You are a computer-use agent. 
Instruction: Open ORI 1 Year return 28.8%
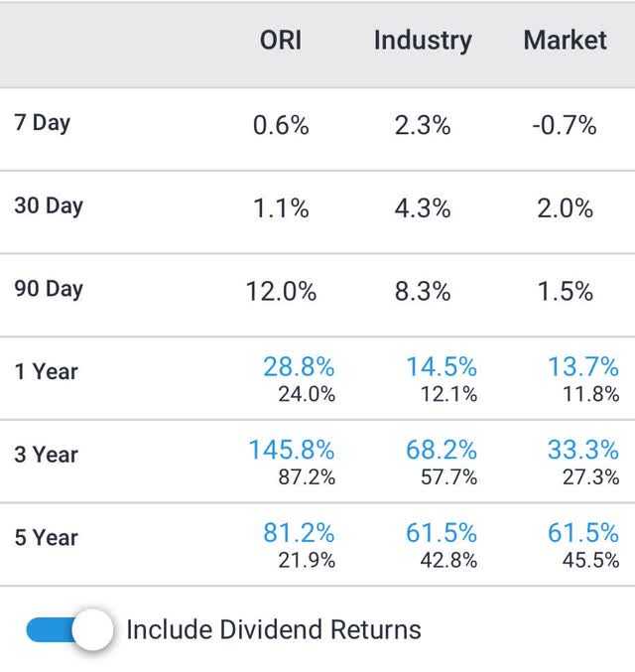299,367
